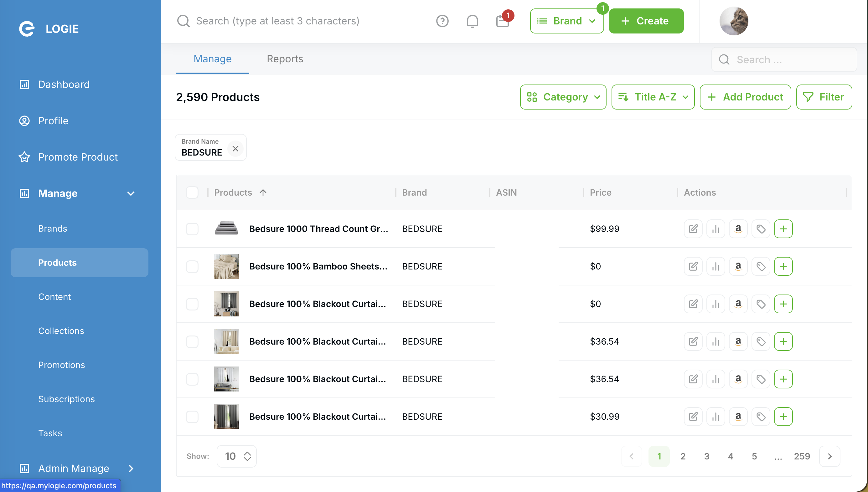
Task: Open Amazon link for $30.99 Blackout Curtain
Action: click(x=738, y=417)
